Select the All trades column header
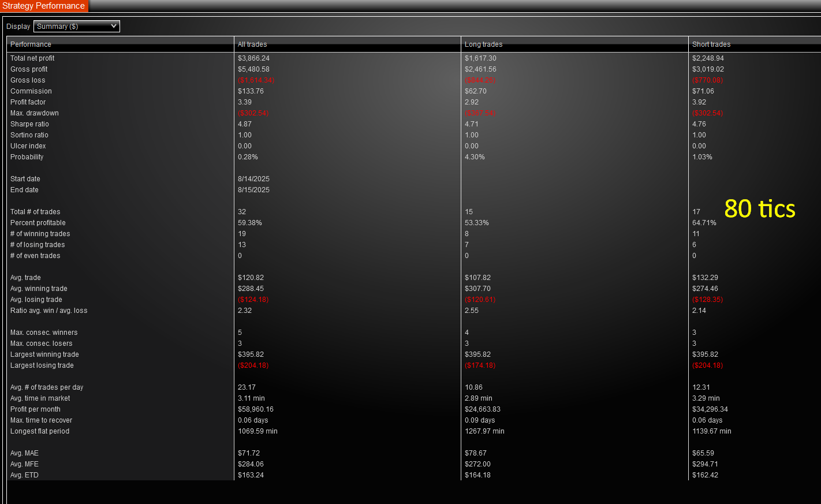 coord(252,44)
